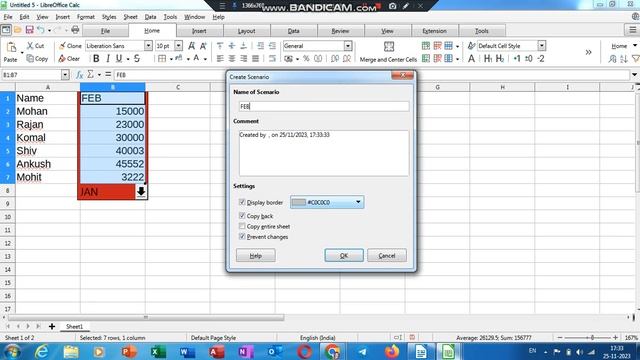Click the Clone formatting icon
This screenshot has height=360, width=640.
pyautogui.click(x=62, y=46)
